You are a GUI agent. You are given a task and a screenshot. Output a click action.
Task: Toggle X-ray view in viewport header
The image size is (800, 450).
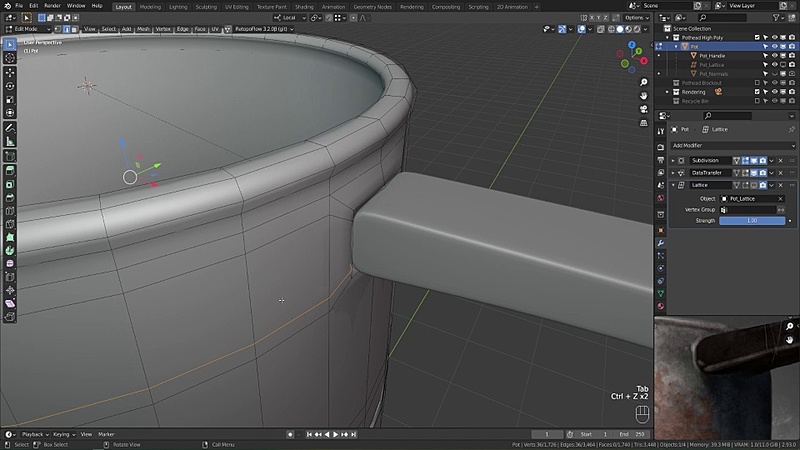click(601, 29)
